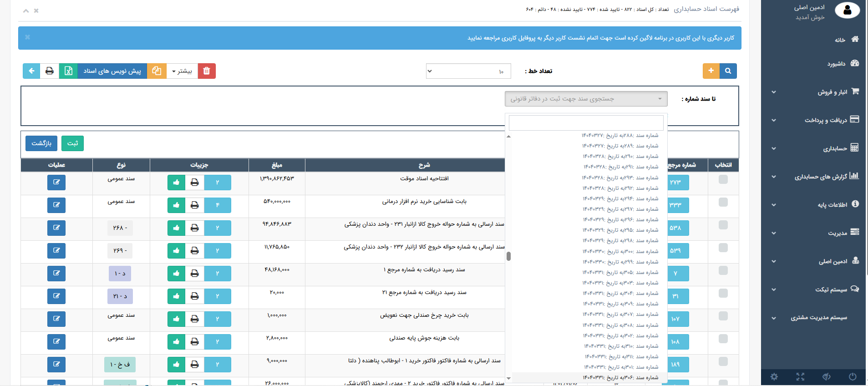This screenshot has height=386, width=868.
Task: Click the search field inside the document dropdown
Action: coord(586,123)
